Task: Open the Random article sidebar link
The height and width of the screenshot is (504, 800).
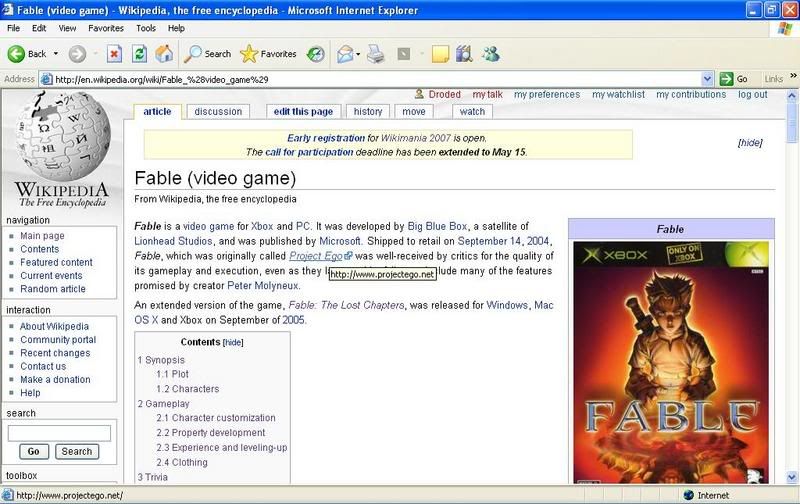Action: 53,289
